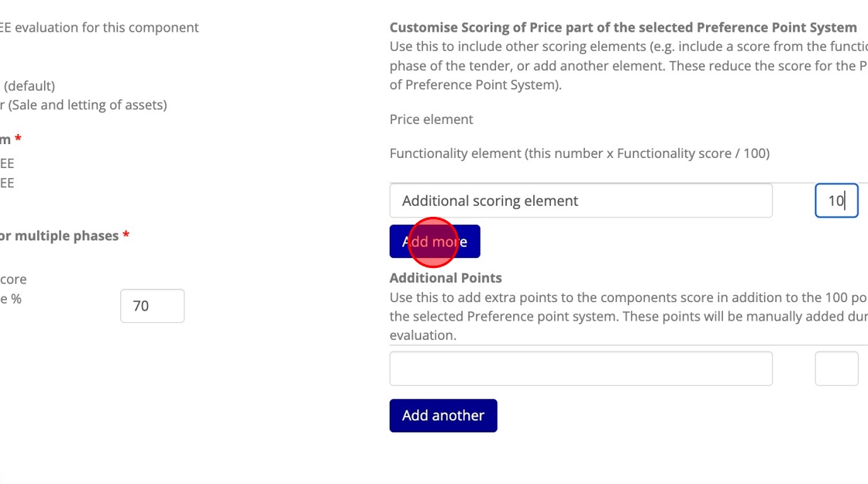
Task: Click the Customise Scoring of Price heading
Action: click(x=623, y=27)
